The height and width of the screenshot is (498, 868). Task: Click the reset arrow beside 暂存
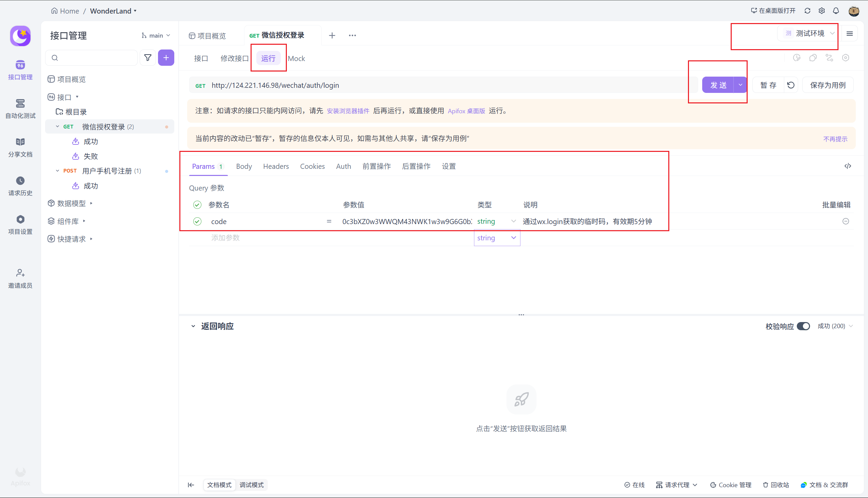pos(791,85)
